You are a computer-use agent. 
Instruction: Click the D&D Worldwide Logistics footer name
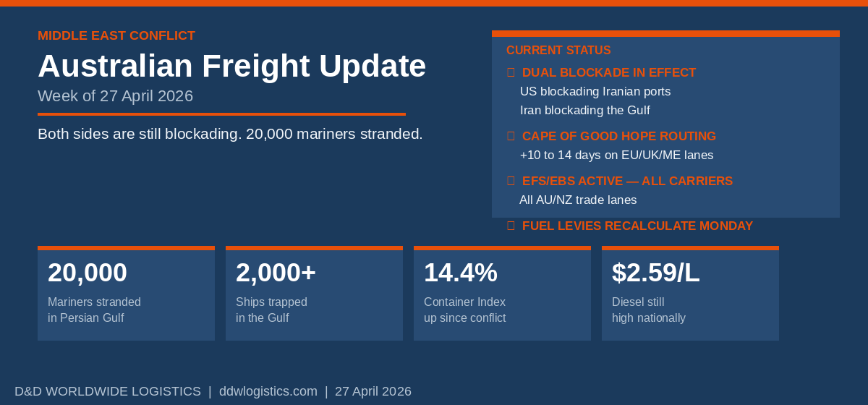click(108, 391)
